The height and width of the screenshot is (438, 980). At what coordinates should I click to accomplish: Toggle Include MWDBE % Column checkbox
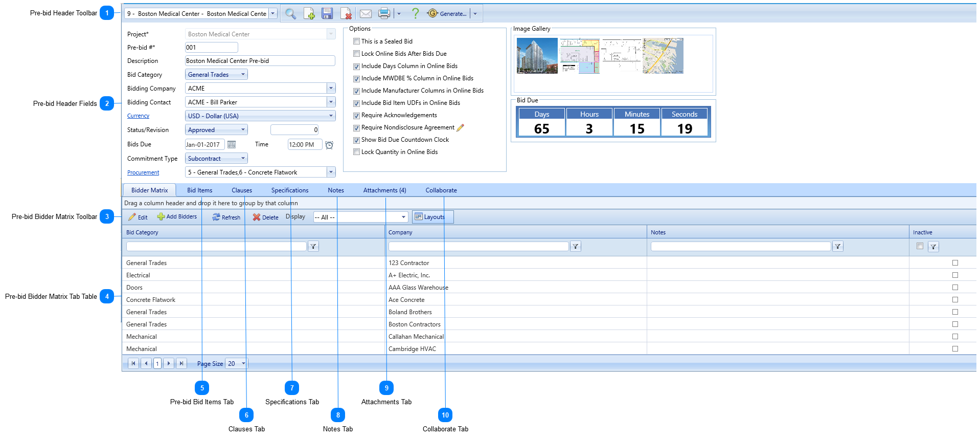357,78
